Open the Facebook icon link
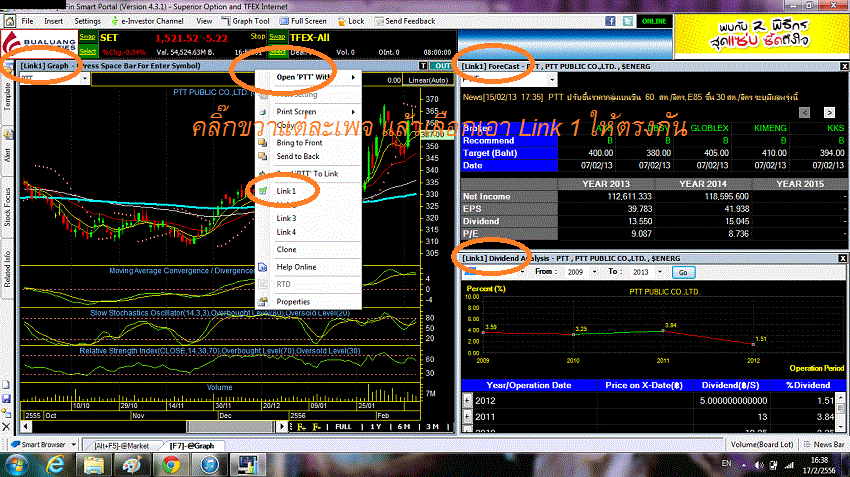 (610, 21)
